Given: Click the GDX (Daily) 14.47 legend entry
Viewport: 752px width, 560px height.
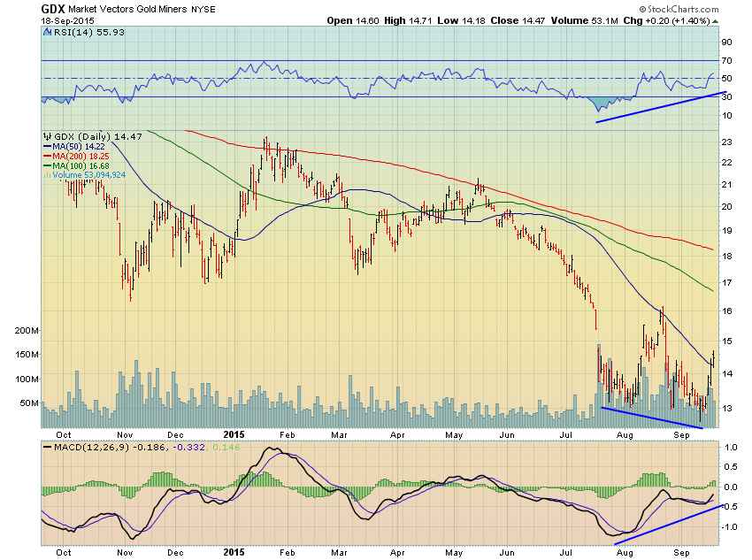Looking at the screenshot, I should [x=98, y=136].
